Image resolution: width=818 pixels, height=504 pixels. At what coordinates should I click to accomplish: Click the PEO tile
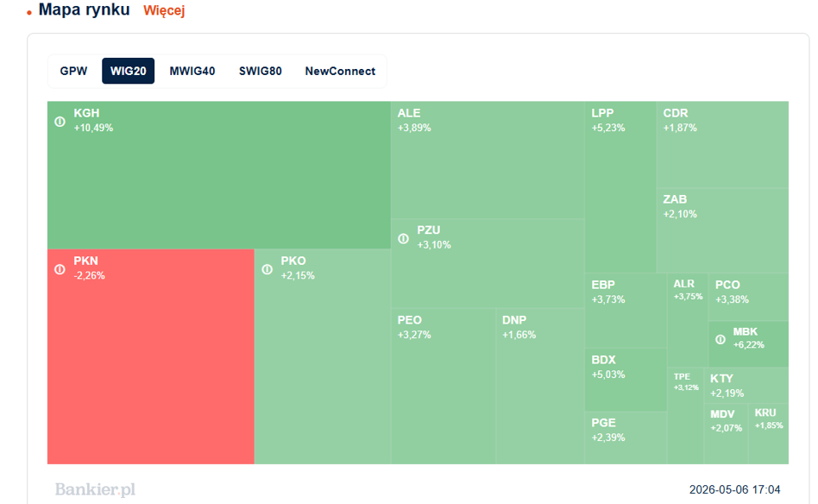444,386
